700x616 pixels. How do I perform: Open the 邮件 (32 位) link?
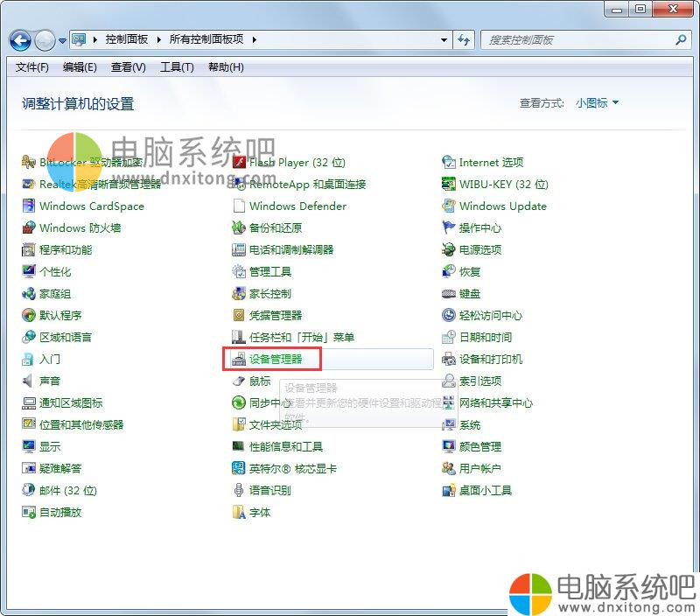[x=68, y=490]
